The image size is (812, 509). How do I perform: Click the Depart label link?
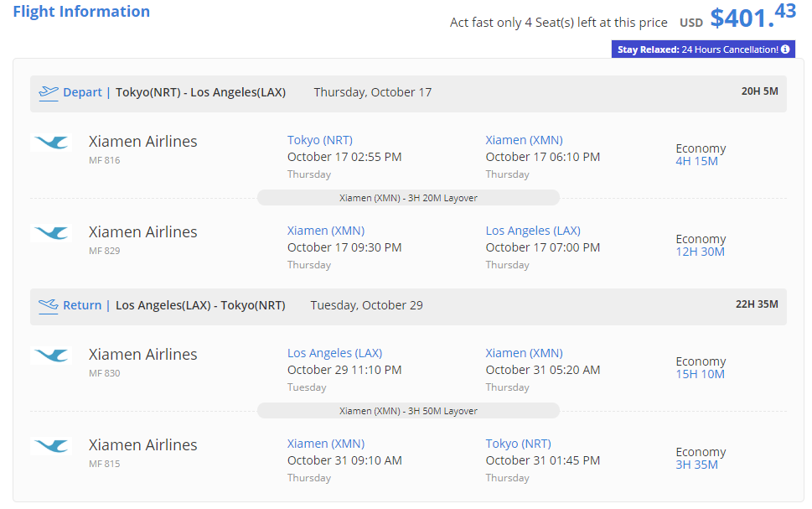click(82, 92)
